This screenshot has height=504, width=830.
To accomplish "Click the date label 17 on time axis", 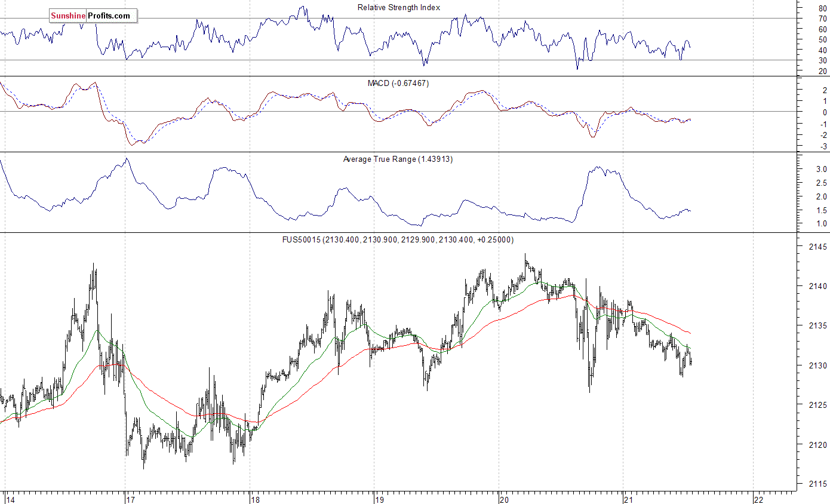I will (x=131, y=499).
